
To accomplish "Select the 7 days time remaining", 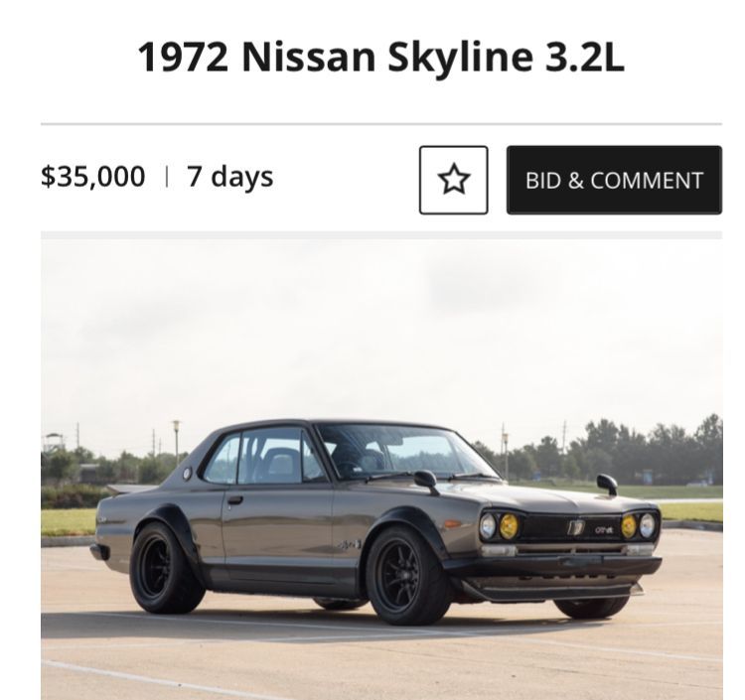I will (229, 177).
